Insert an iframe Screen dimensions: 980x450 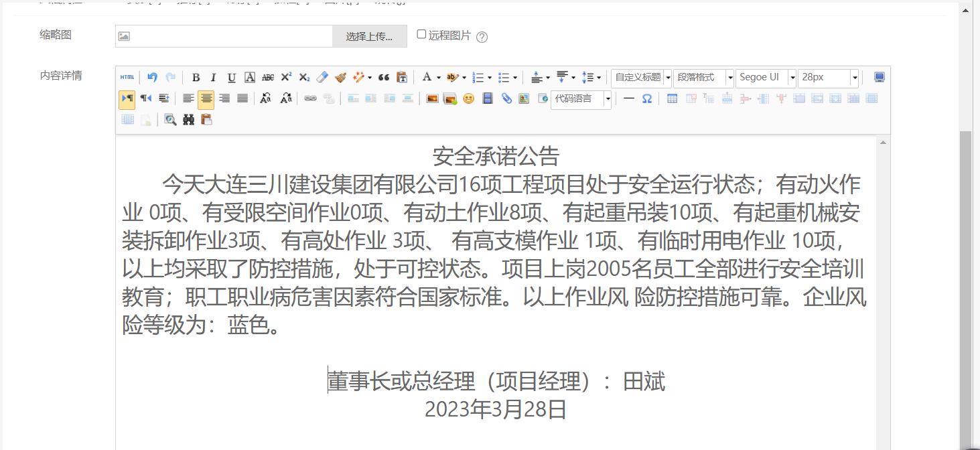(x=543, y=99)
